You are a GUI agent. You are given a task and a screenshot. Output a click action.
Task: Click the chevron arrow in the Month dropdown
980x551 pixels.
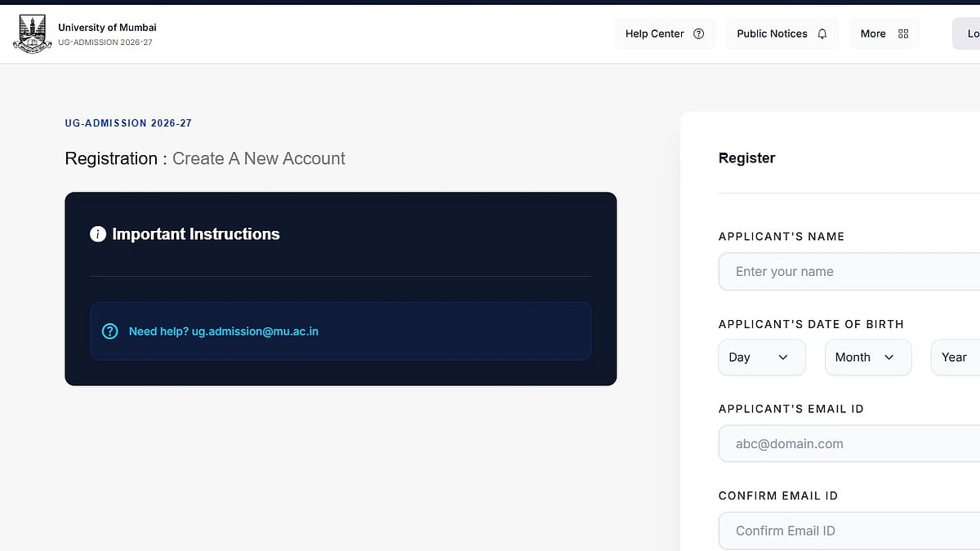(889, 358)
